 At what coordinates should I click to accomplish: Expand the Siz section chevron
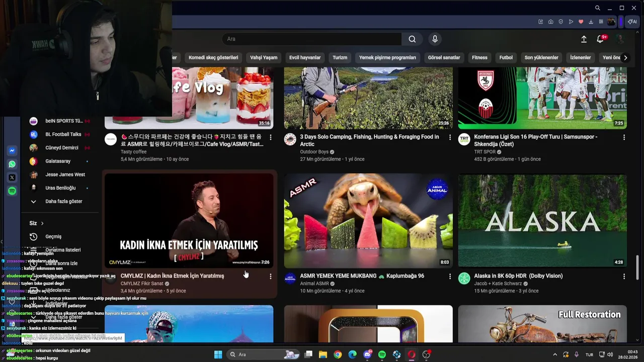(x=42, y=223)
